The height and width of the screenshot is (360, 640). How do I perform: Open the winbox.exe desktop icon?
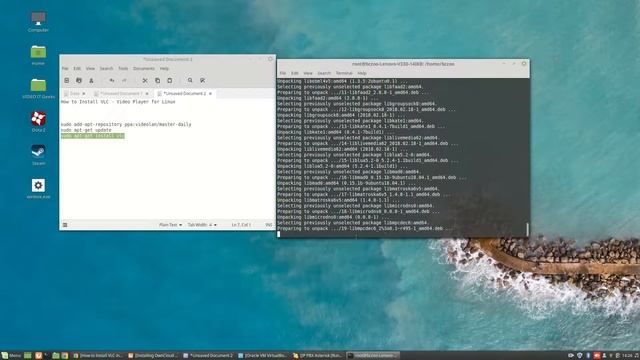click(x=38, y=188)
